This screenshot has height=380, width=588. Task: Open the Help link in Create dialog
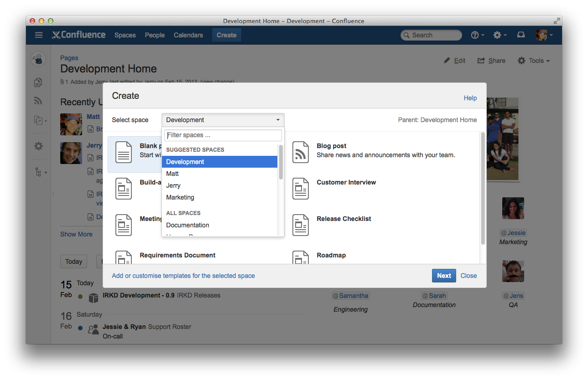pyautogui.click(x=470, y=98)
